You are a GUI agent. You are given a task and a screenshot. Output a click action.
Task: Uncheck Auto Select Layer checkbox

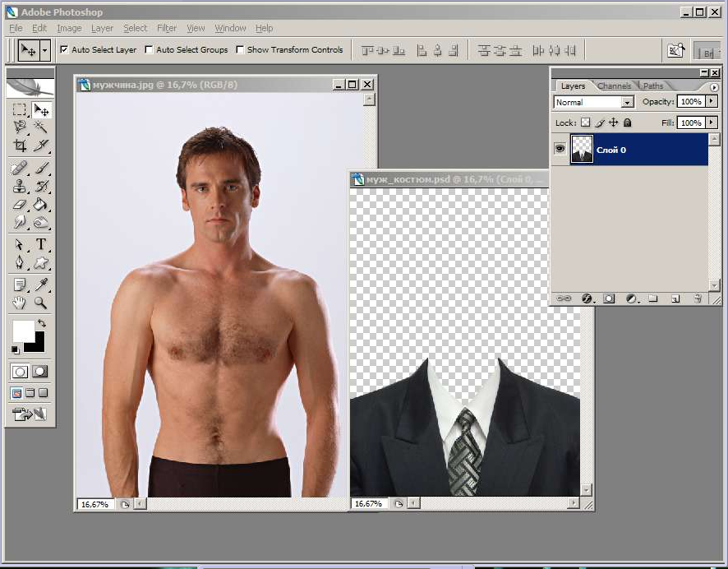click(x=64, y=49)
